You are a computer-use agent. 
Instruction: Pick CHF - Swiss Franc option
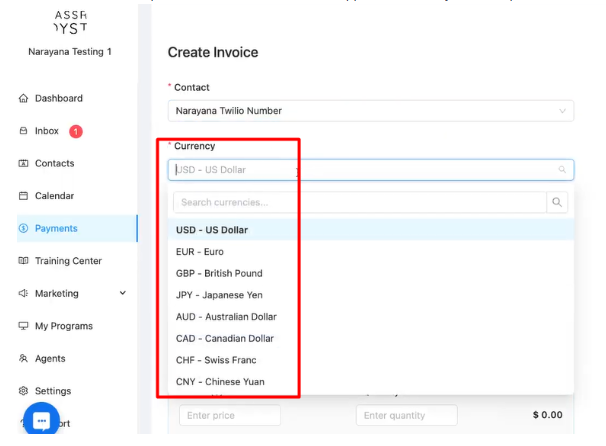tap(213, 360)
